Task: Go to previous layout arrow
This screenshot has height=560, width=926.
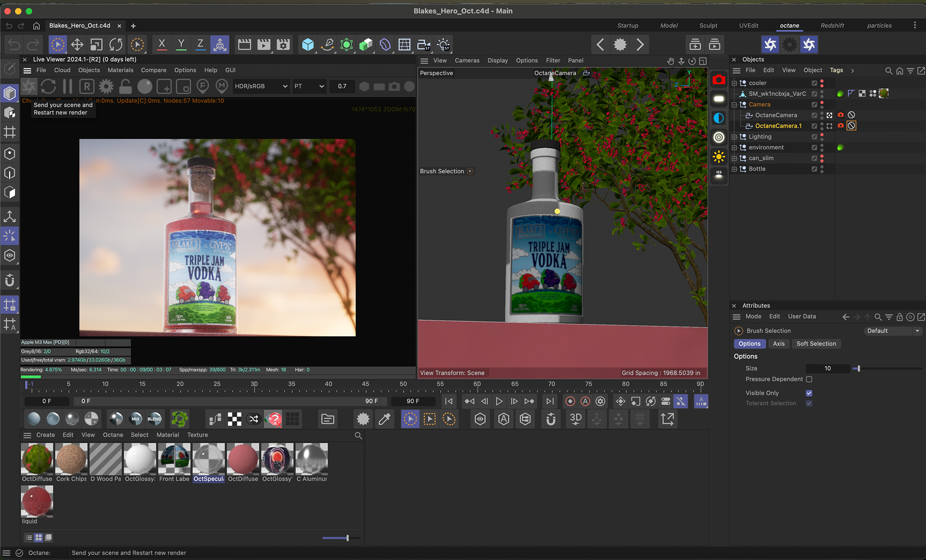Action: [600, 45]
